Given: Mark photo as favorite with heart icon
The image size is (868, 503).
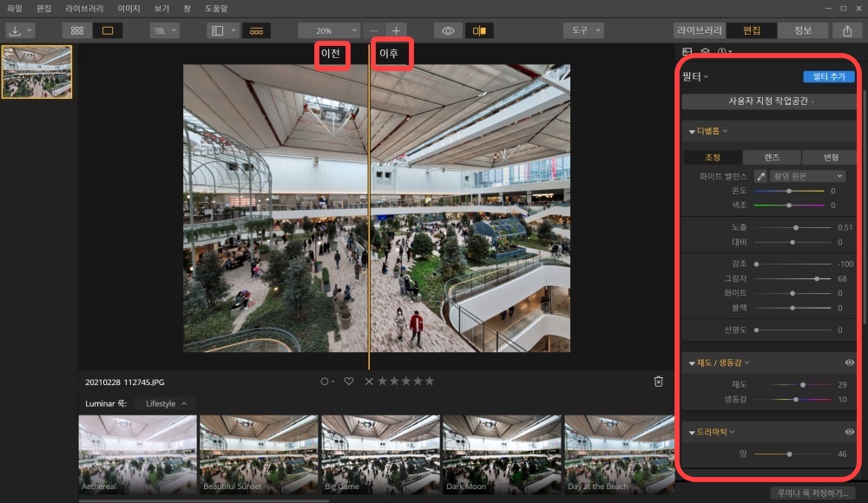Looking at the screenshot, I should coord(349,382).
